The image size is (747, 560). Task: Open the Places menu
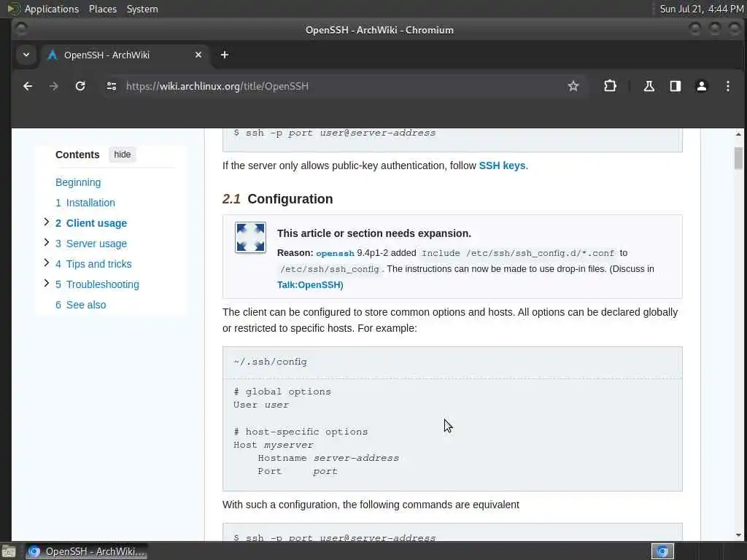(102, 9)
